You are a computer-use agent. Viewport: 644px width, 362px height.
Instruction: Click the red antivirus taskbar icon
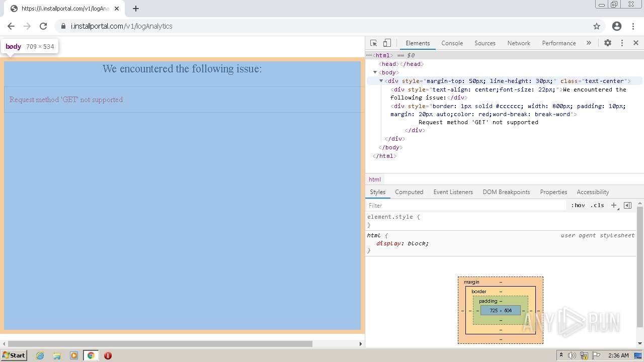click(x=108, y=355)
